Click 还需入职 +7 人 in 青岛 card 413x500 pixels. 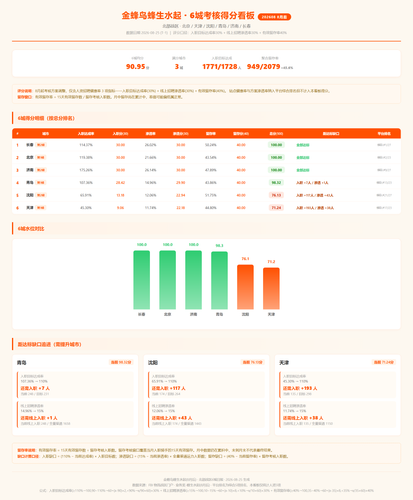35,388
